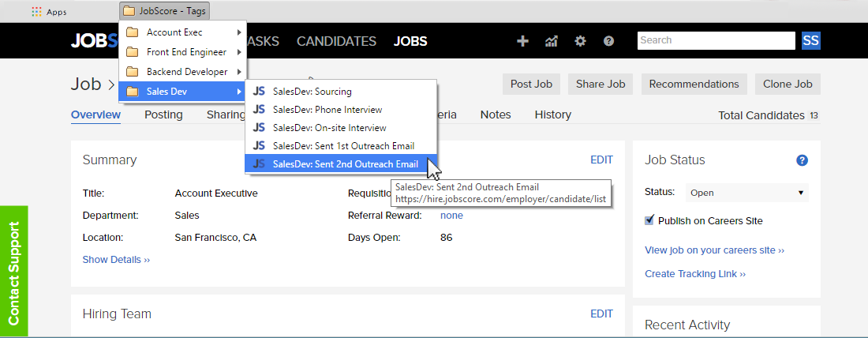868x338 pixels.
Task: Open the CANDIDATES navigation item
Action: pos(337,41)
